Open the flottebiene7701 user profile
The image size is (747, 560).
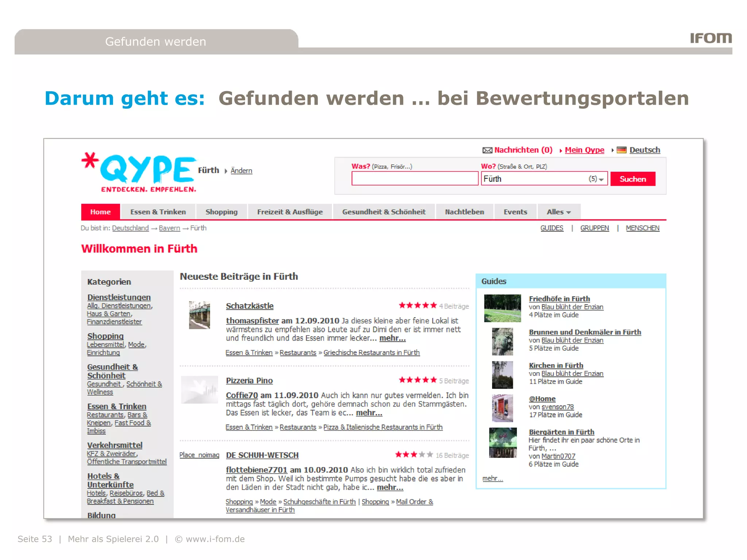[256, 470]
